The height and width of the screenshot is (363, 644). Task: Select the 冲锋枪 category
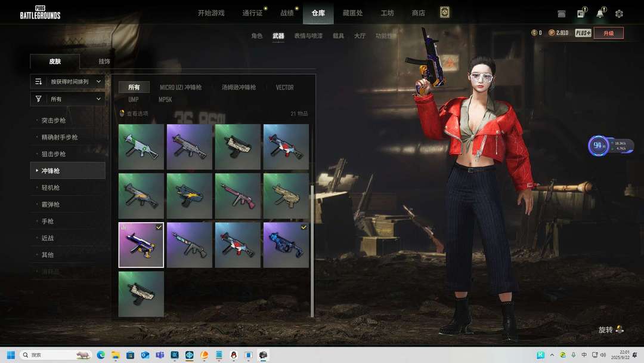click(68, 171)
